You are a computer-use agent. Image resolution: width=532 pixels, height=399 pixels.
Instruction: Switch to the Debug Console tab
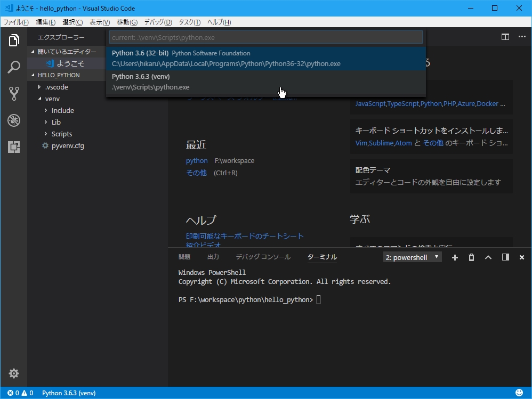click(263, 257)
